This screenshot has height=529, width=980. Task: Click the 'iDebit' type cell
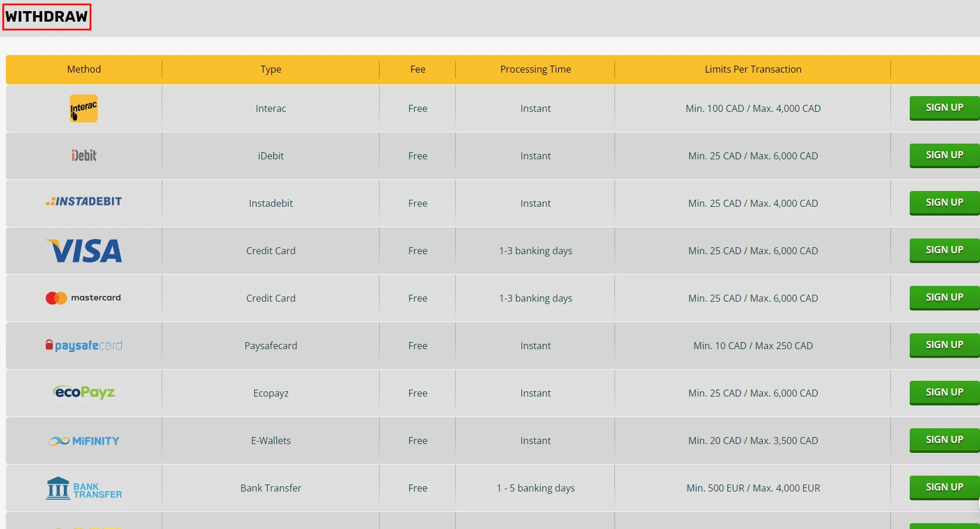[271, 156]
